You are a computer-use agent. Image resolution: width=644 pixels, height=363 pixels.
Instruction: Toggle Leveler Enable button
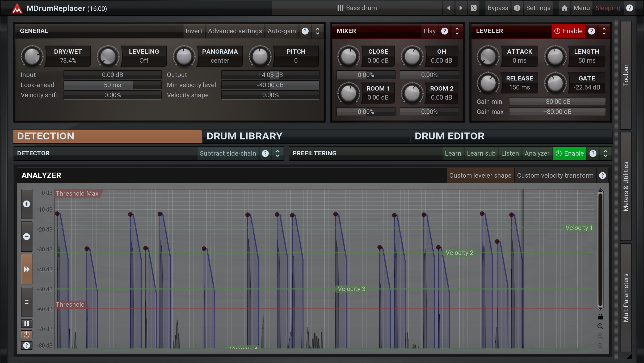[x=568, y=31]
